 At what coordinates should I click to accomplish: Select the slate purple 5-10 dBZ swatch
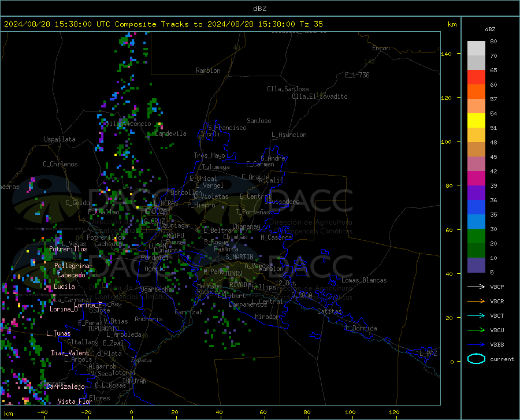click(x=476, y=265)
